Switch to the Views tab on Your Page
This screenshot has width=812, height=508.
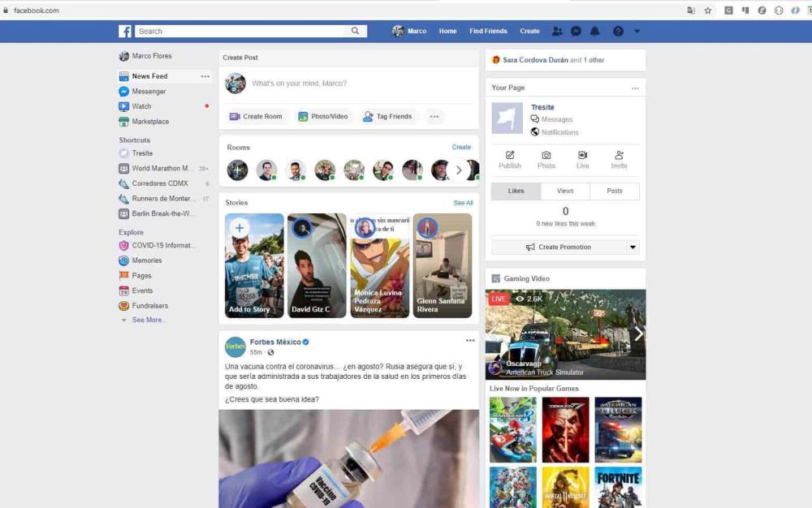pyautogui.click(x=565, y=191)
